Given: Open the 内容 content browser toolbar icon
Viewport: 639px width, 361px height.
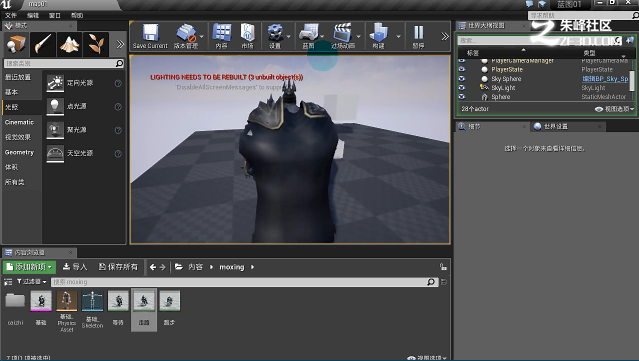Looking at the screenshot, I should pyautogui.click(x=222, y=36).
